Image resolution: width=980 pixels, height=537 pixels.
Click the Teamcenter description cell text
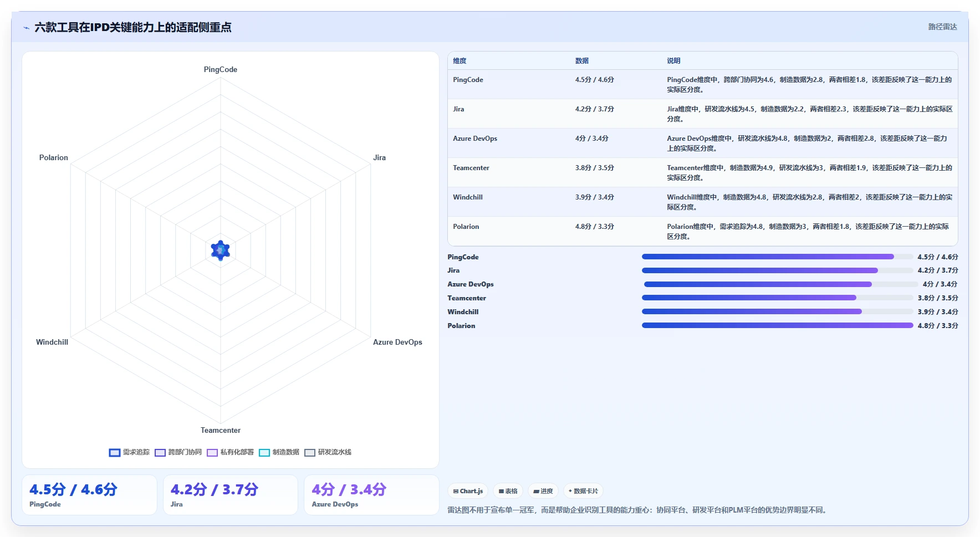point(809,172)
